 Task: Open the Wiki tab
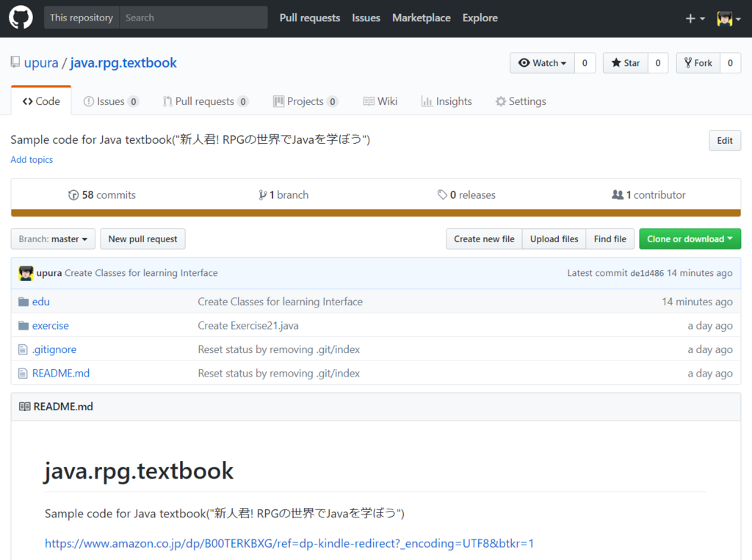click(380, 101)
